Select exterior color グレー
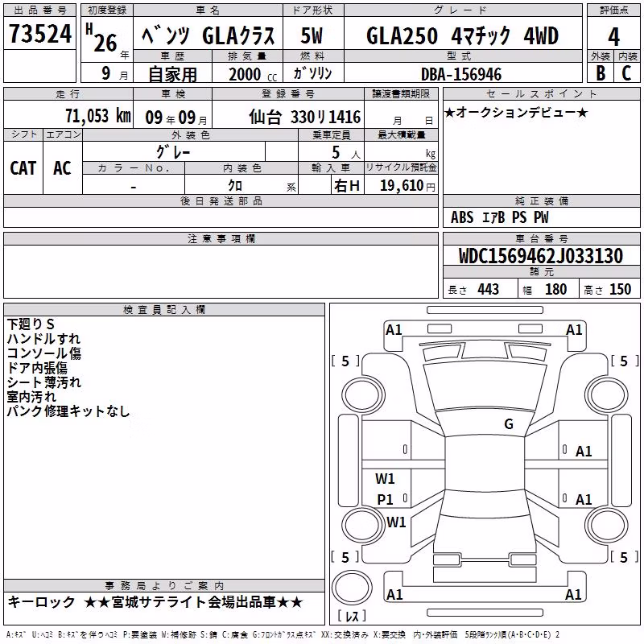The height and width of the screenshot is (644, 644). [173, 152]
